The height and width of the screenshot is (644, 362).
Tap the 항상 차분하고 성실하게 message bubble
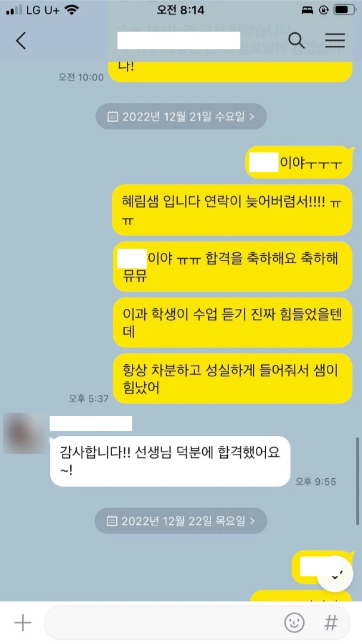point(232,379)
